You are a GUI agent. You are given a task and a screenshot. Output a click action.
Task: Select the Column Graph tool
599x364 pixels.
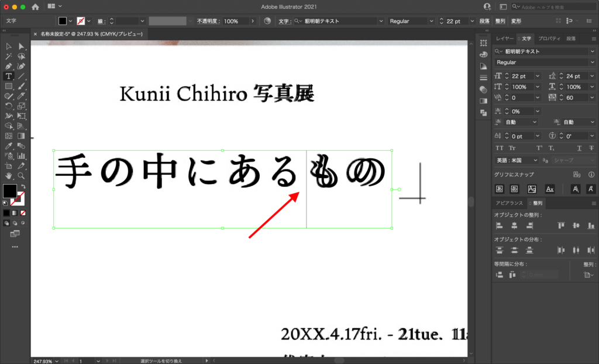coord(22,155)
